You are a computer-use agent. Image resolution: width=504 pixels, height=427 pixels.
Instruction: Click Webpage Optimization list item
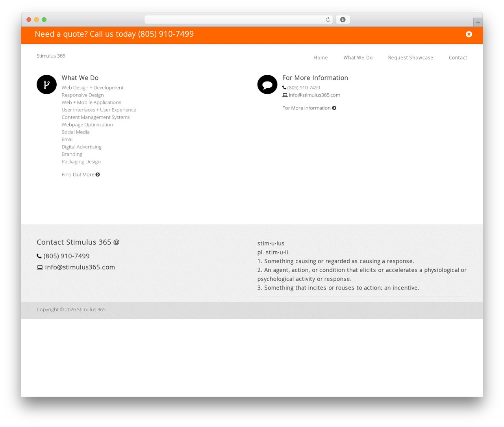(x=87, y=124)
